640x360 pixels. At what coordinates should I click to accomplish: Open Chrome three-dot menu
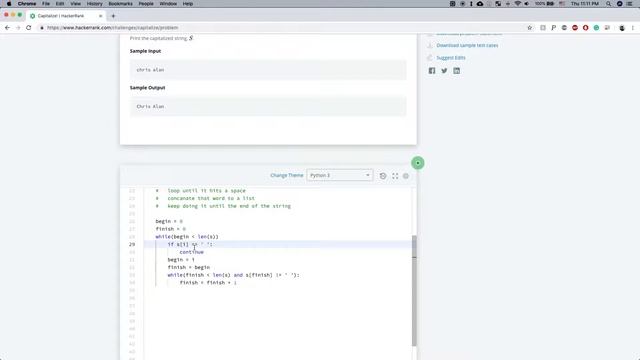[633, 28]
